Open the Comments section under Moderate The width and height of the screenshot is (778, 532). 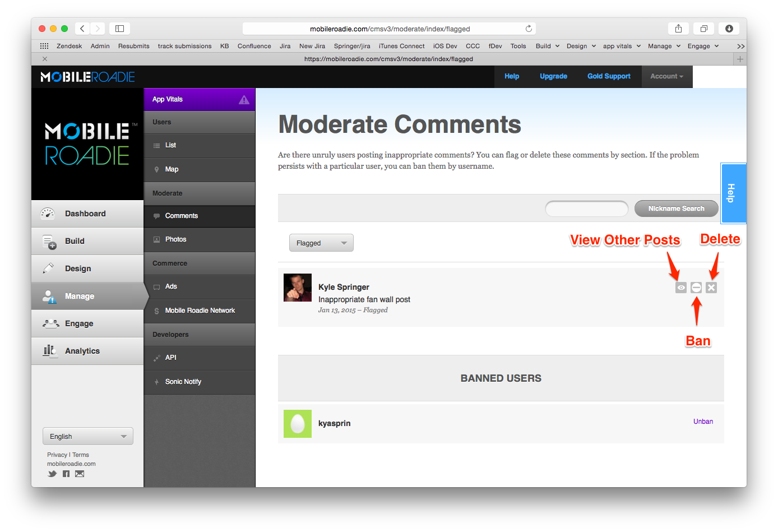pos(182,216)
